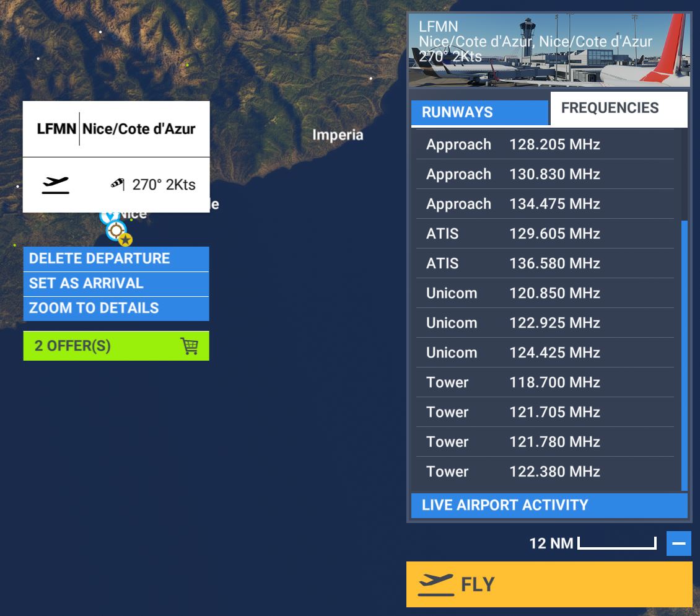Open the 2 OFFER(S) marketplace button
Image resolution: width=700 pixels, height=616 pixels.
click(x=116, y=346)
